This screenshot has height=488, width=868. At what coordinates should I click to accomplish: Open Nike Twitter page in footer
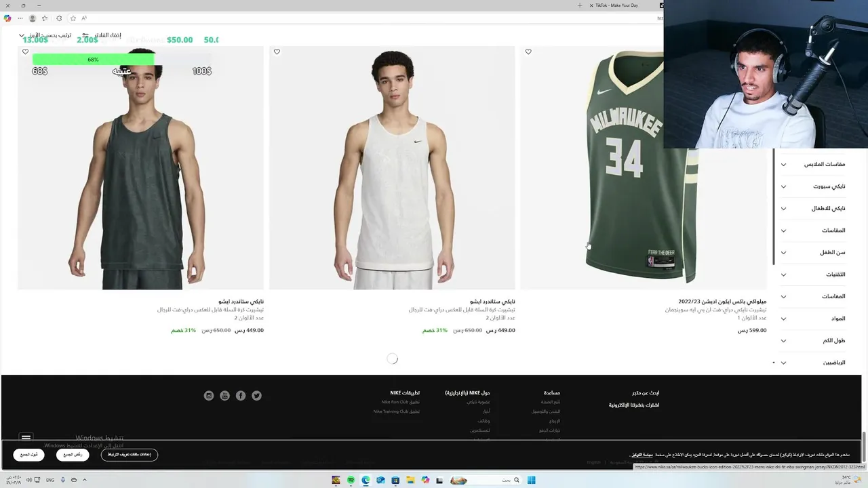point(256,396)
